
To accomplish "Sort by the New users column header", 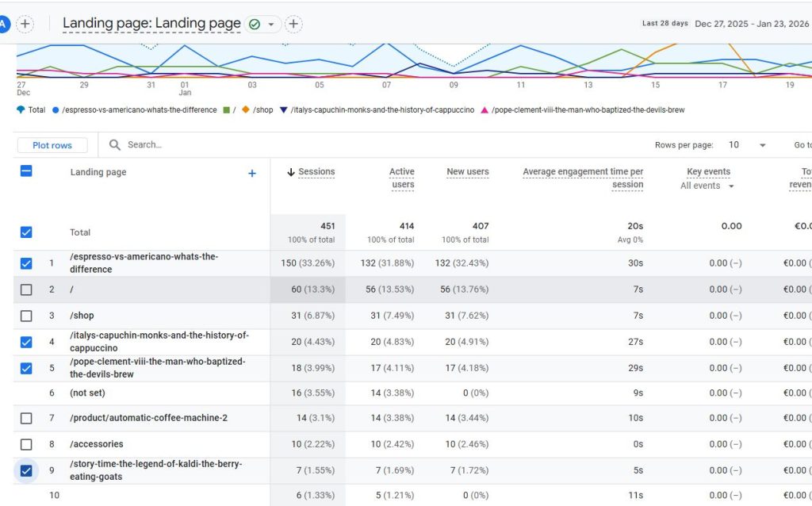I will (468, 172).
